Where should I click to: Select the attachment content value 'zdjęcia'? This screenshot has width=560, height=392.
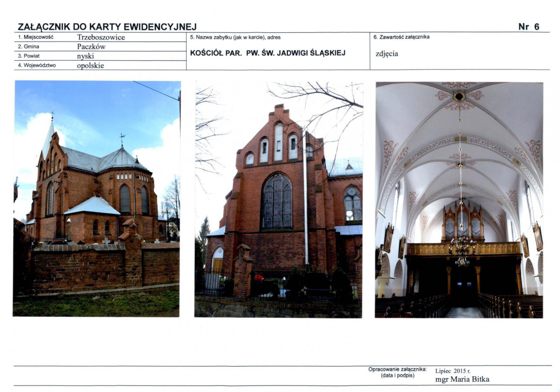(x=387, y=54)
